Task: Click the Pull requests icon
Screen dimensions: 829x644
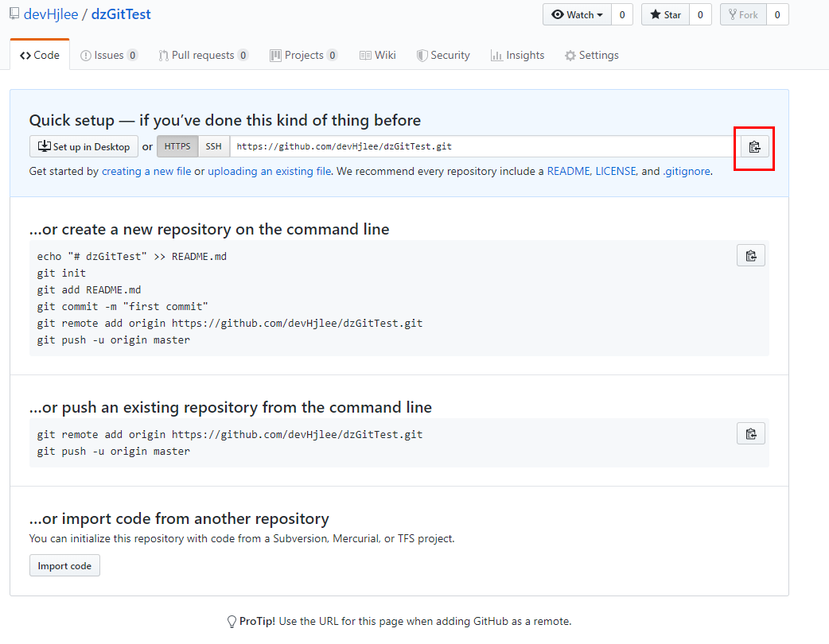Action: tap(163, 56)
